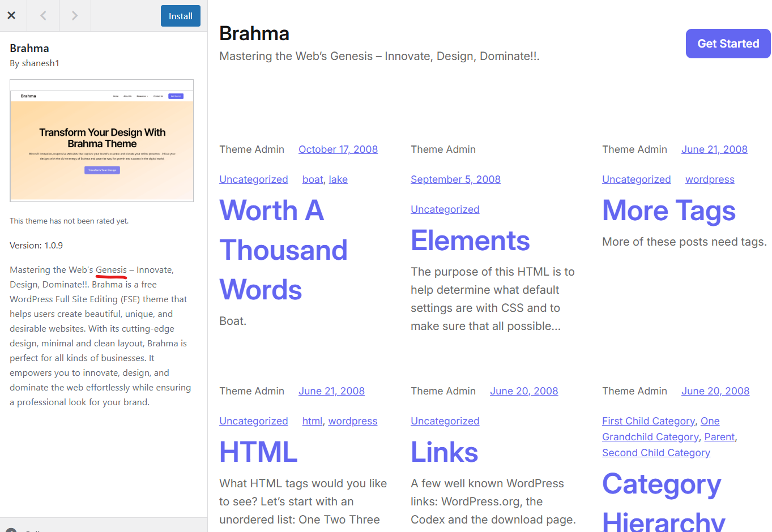Viewport: 772px width, 532px height.
Task: Click the tagline 'Mastering the Web's Genesis' under site title
Action: tap(379, 57)
